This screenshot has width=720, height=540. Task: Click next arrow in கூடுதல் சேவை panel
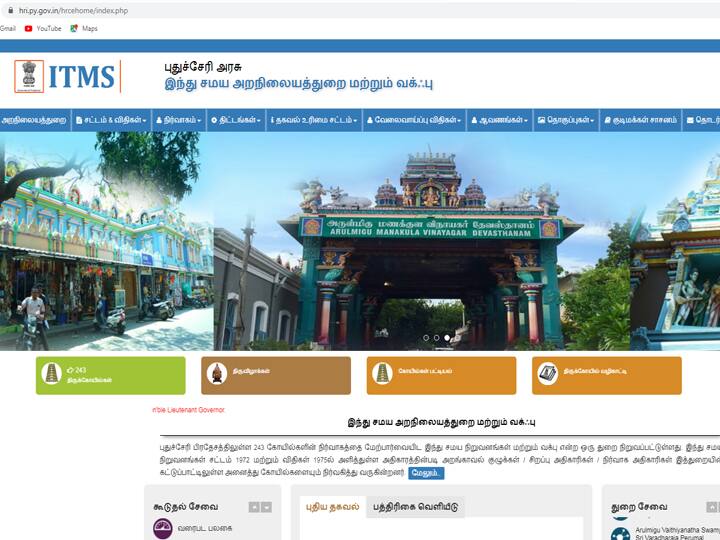point(266,507)
